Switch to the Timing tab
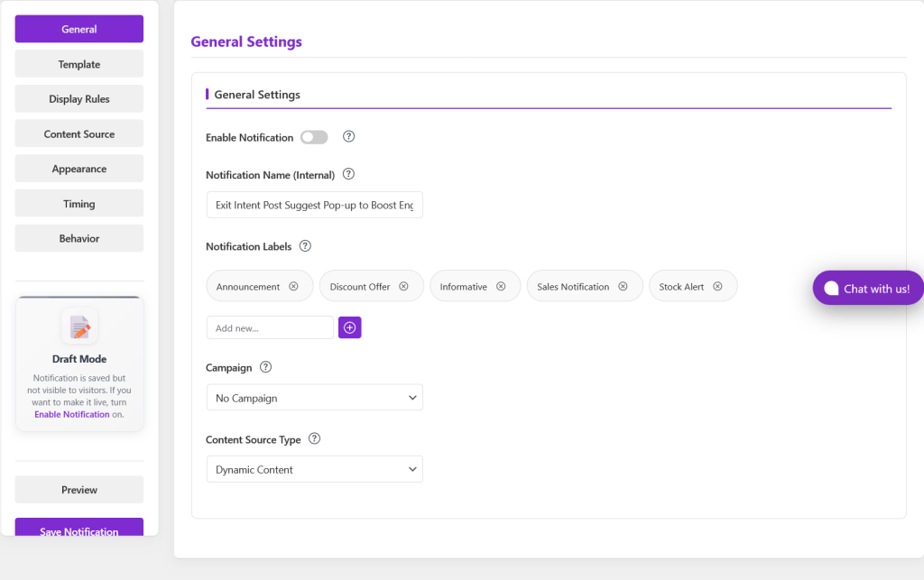This screenshot has height=580, width=924. pos(79,203)
